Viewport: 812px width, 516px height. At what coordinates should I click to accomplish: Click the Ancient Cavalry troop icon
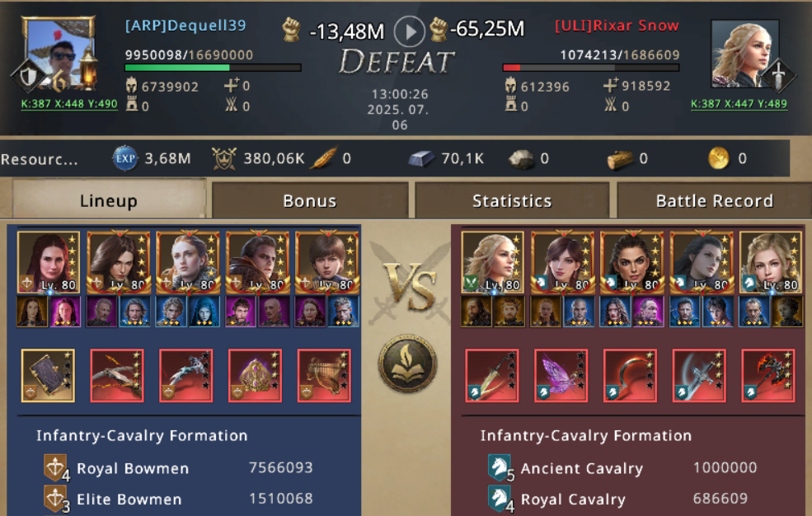click(x=500, y=468)
